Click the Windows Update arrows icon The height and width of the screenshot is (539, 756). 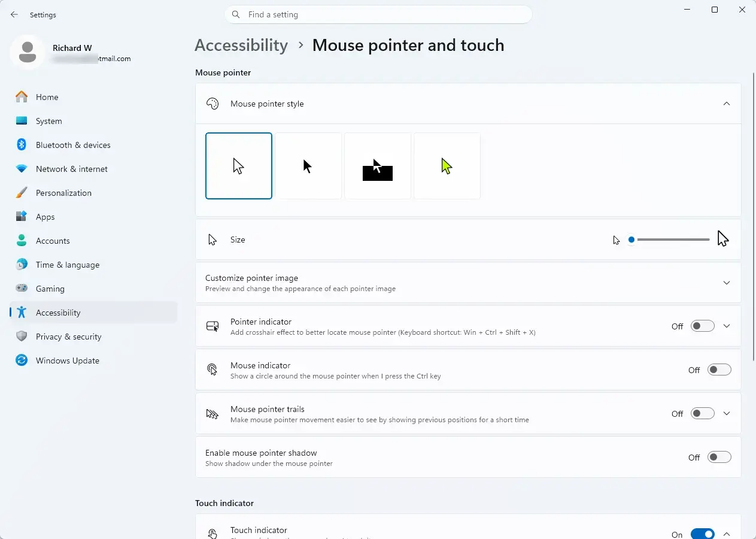coord(22,360)
